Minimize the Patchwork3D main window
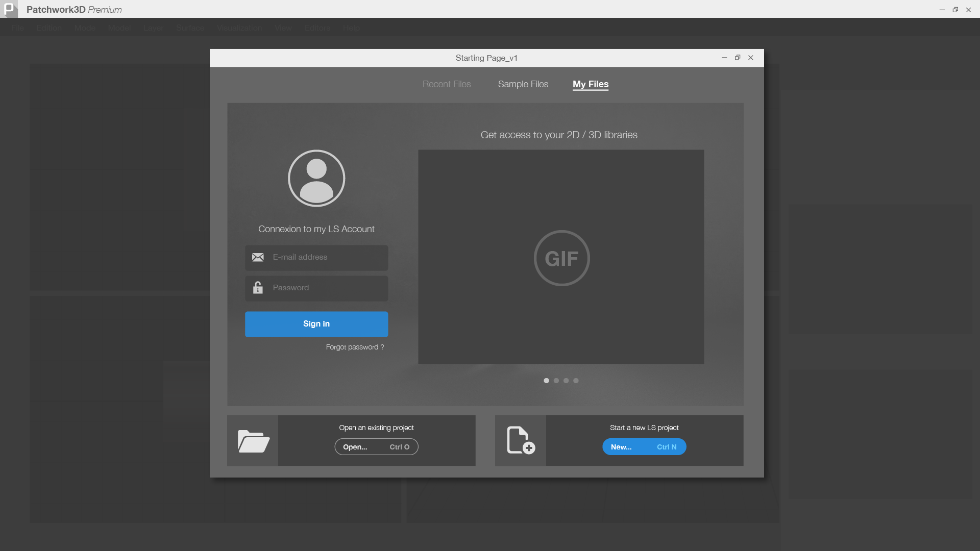Viewport: 980px width, 551px height. point(942,10)
